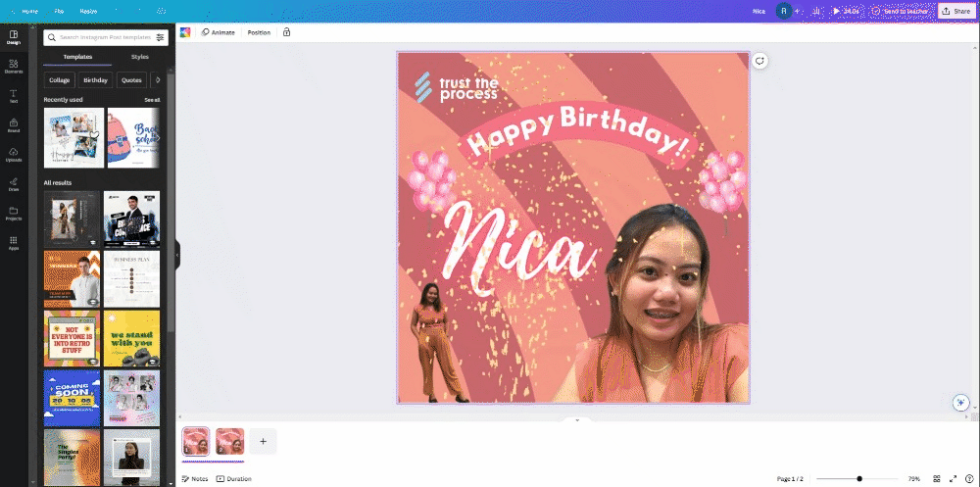Select page 1 thumbnail in timeline
Viewport: 980px width, 487px height.
(x=196, y=441)
